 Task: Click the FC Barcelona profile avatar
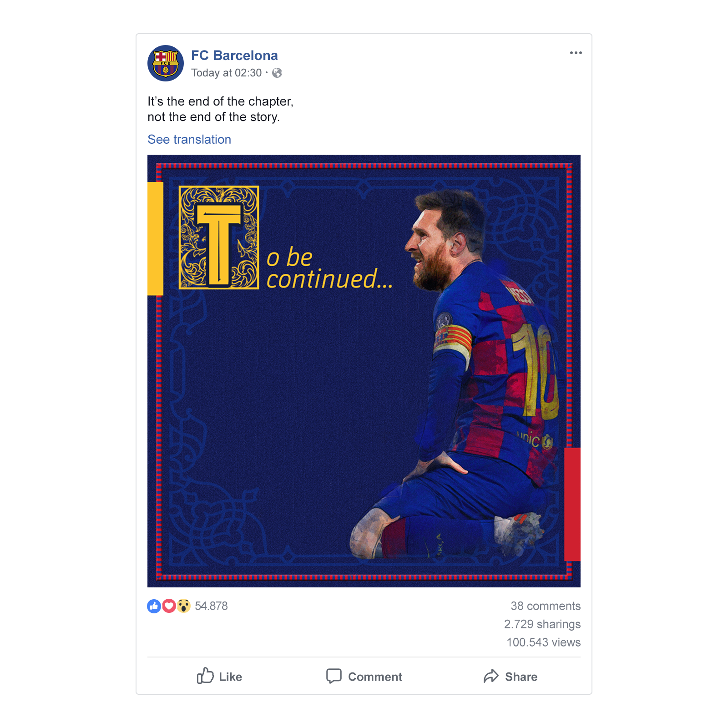tap(166, 63)
